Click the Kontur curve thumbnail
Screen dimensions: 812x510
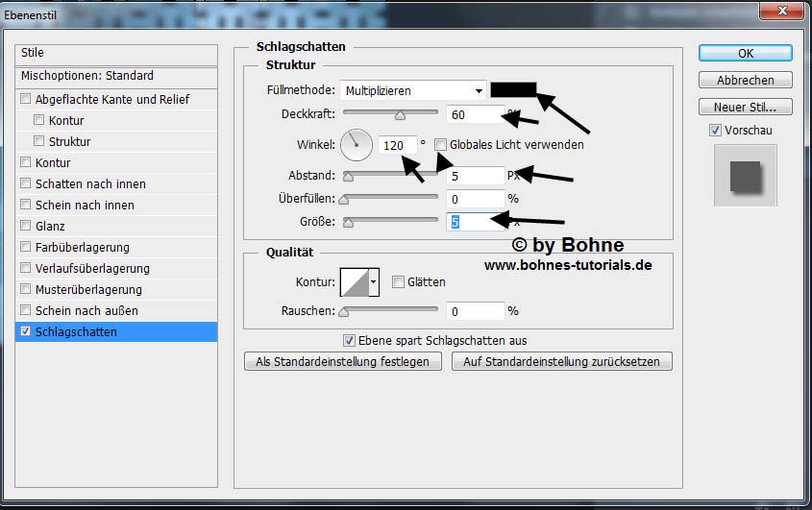coord(354,281)
